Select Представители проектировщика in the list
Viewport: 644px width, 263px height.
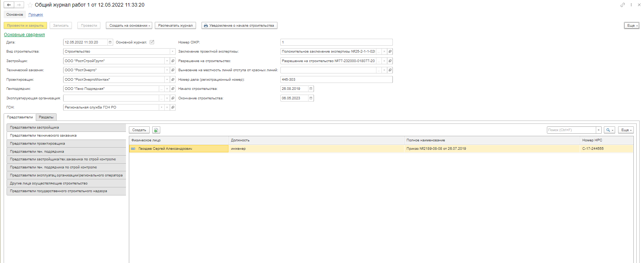[66, 144]
